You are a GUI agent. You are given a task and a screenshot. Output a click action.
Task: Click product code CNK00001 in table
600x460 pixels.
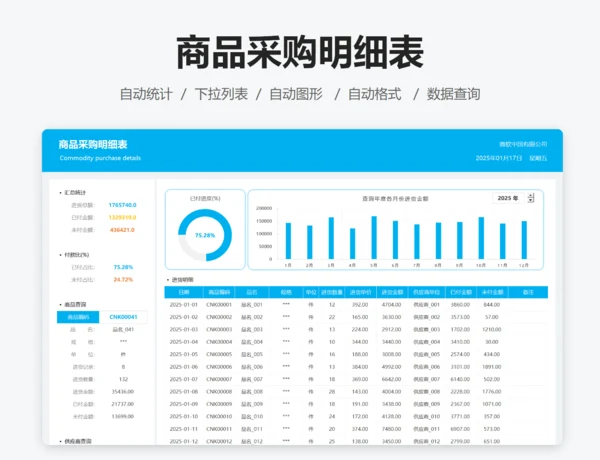pyautogui.click(x=219, y=305)
